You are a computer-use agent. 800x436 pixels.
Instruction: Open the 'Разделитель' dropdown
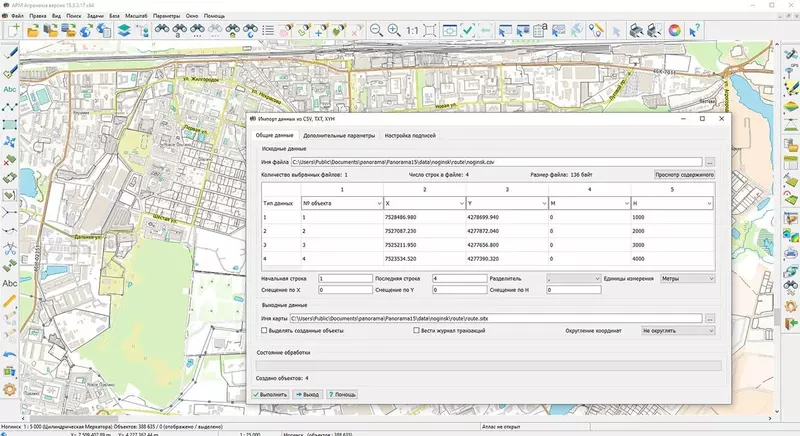pos(572,278)
